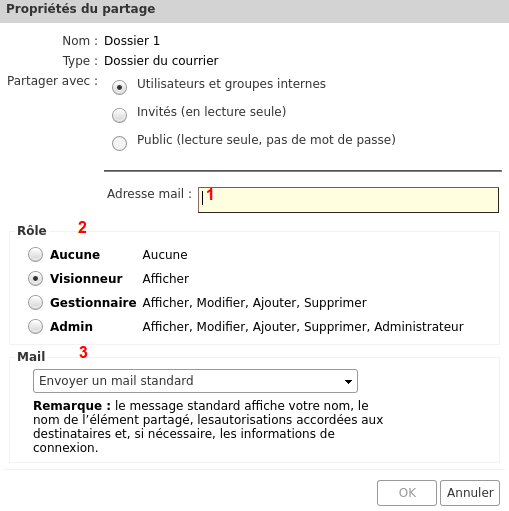Click the Partager avec label
This screenshot has width=509, height=511.
(52, 81)
